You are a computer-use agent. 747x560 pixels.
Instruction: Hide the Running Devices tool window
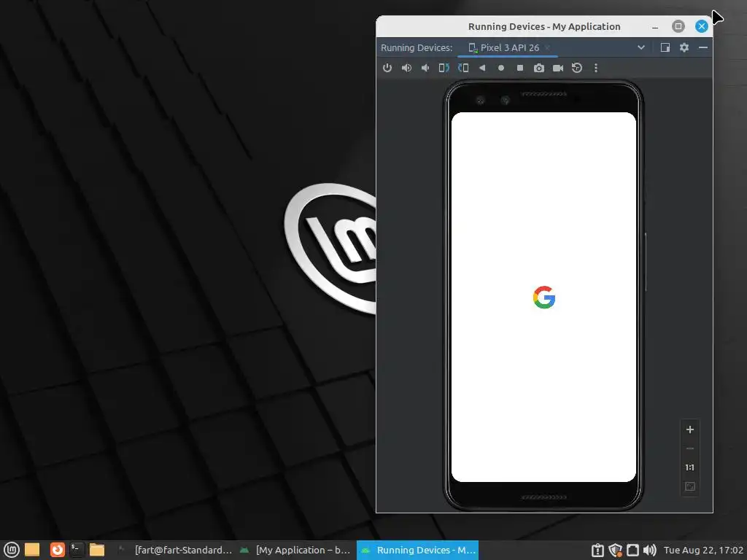point(703,47)
